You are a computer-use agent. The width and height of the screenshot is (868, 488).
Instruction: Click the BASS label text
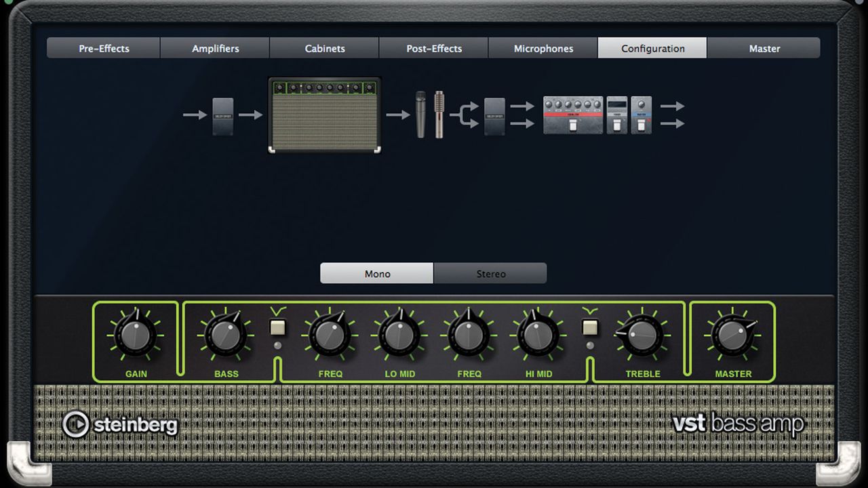[x=226, y=373]
